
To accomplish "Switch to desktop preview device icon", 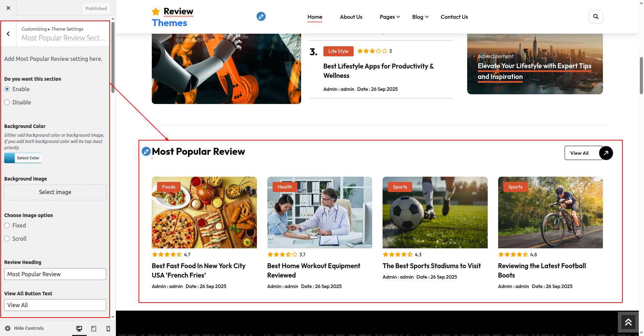I will tap(79, 328).
